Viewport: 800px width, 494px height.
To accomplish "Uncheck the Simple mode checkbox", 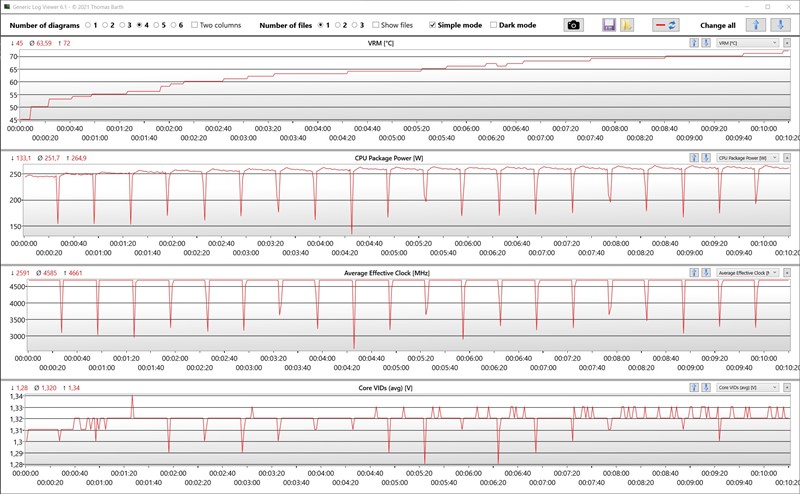I will [x=432, y=25].
